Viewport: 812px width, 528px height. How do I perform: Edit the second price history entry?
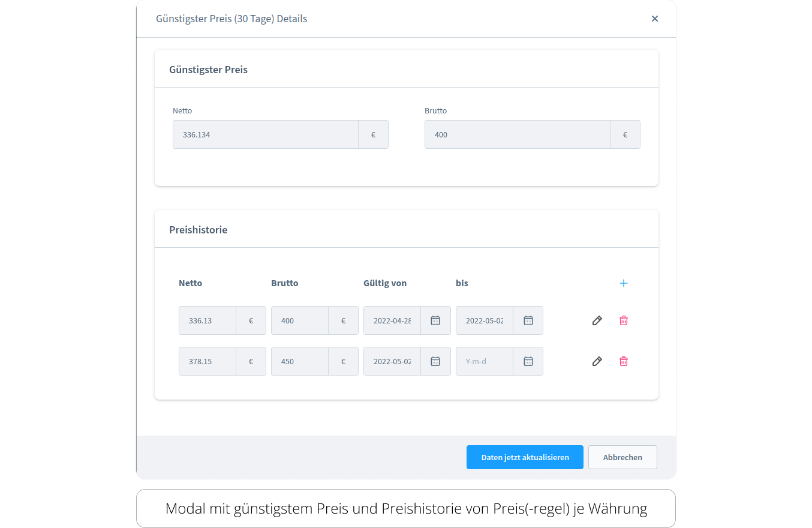click(x=597, y=361)
